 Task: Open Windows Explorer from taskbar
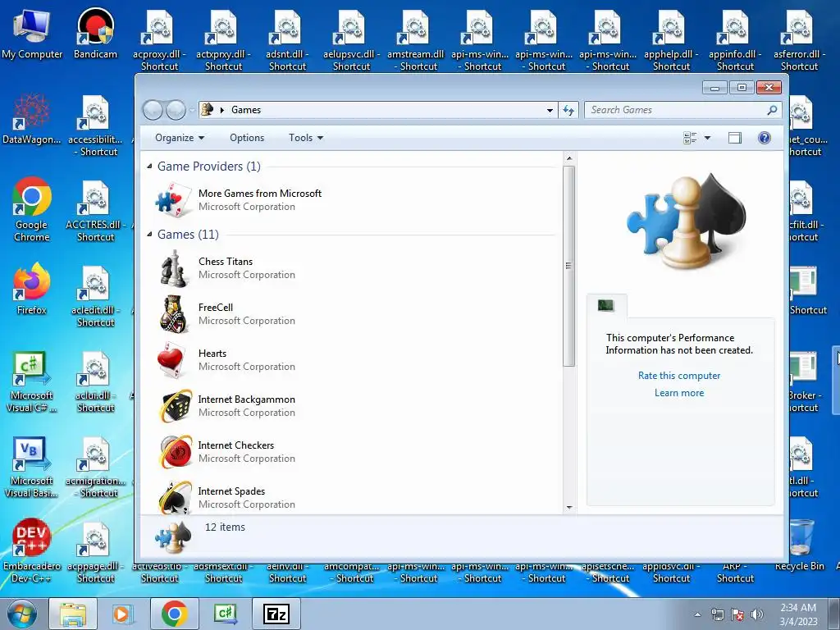coord(73,614)
